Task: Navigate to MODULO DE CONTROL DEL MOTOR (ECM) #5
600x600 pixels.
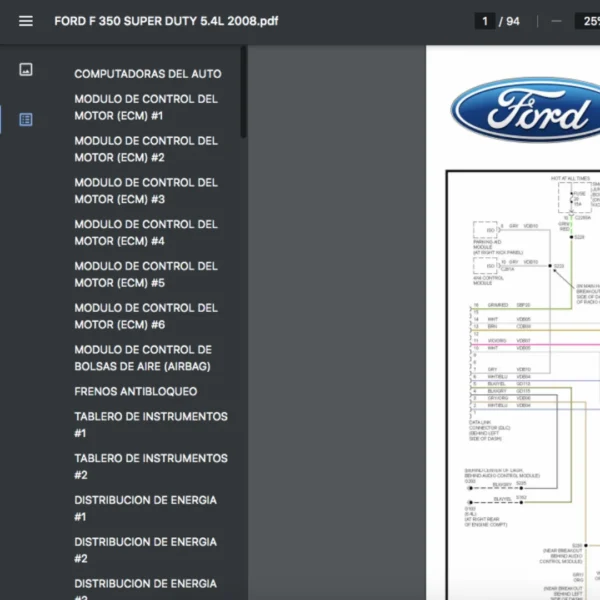Action: pyautogui.click(x=146, y=275)
